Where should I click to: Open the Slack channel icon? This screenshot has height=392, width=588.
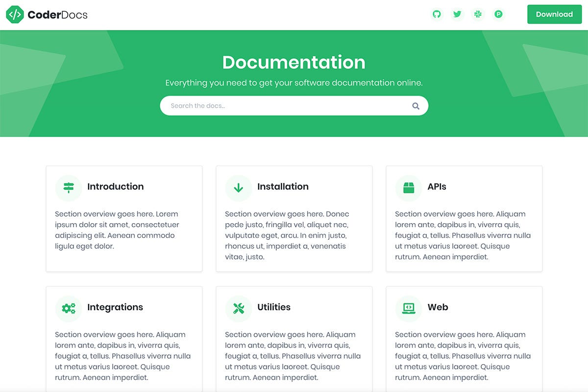click(x=478, y=14)
